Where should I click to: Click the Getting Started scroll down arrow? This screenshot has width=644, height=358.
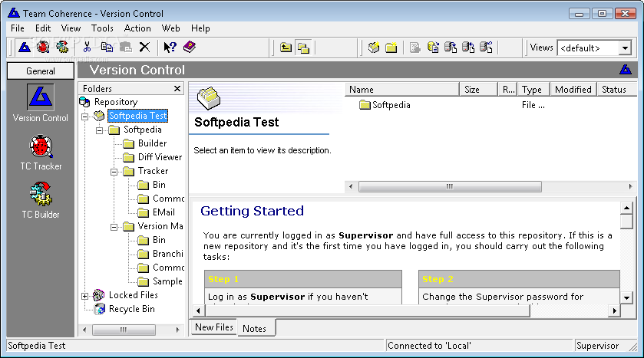pyautogui.click(x=626, y=298)
